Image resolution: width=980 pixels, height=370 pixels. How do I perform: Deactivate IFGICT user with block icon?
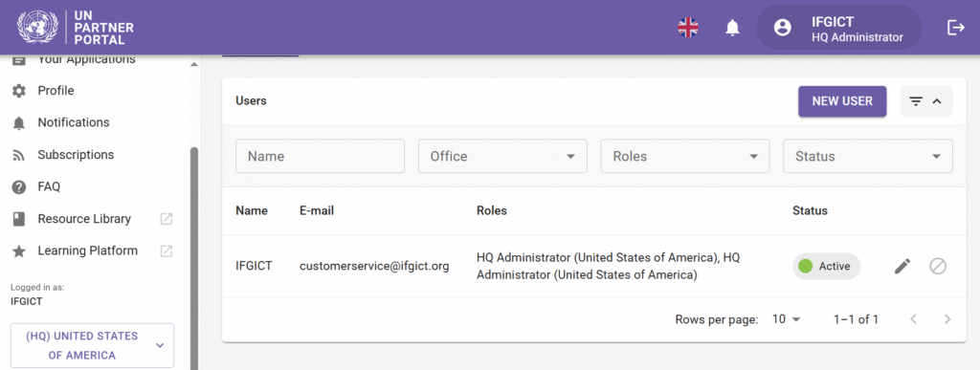[x=938, y=267]
